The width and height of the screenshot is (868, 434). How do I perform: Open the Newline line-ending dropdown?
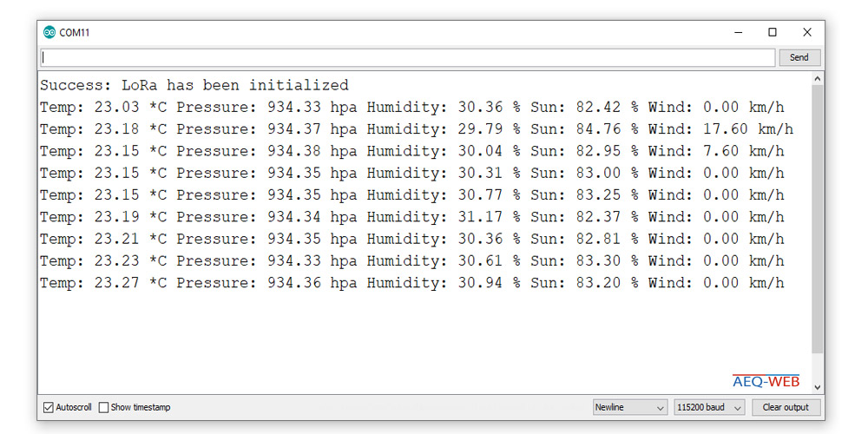(x=630, y=407)
